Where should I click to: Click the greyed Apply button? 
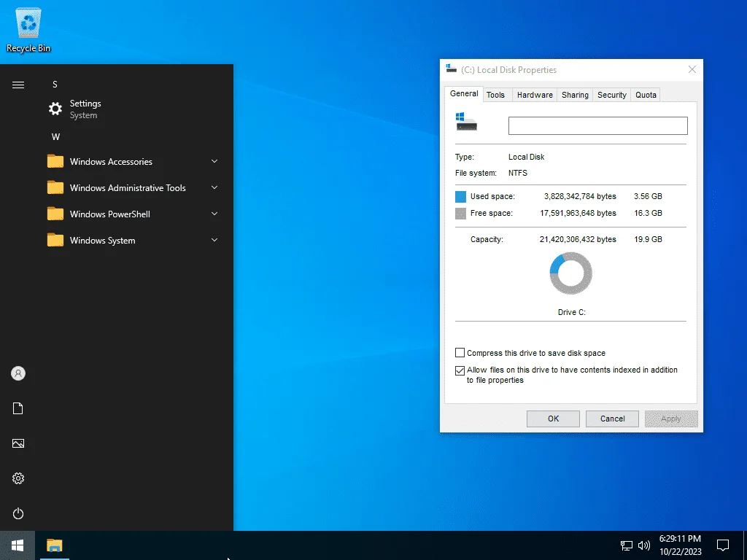pos(671,419)
